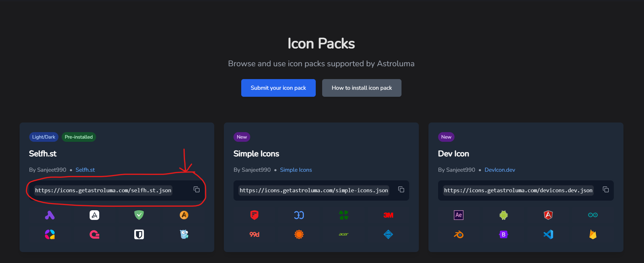Click the Dev Icon card title
This screenshot has height=263, width=644.
pos(454,154)
